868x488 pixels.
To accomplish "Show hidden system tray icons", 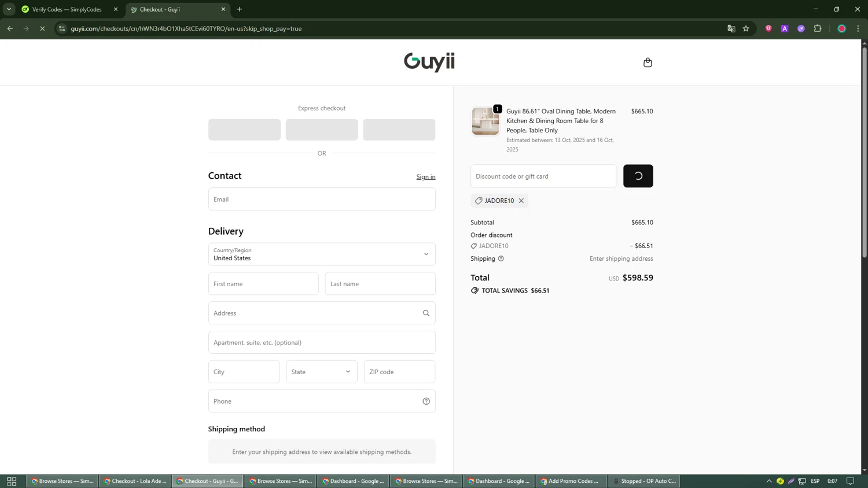I will [769, 481].
